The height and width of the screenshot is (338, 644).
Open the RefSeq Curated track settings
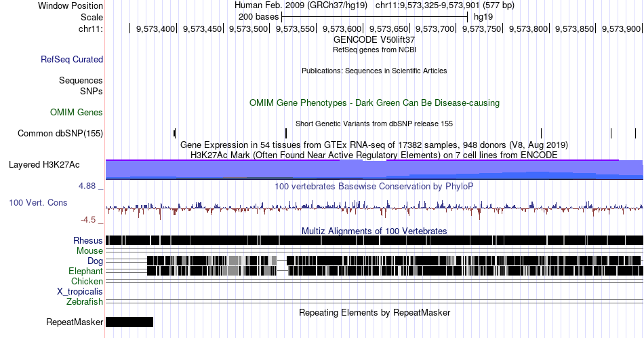(x=72, y=59)
